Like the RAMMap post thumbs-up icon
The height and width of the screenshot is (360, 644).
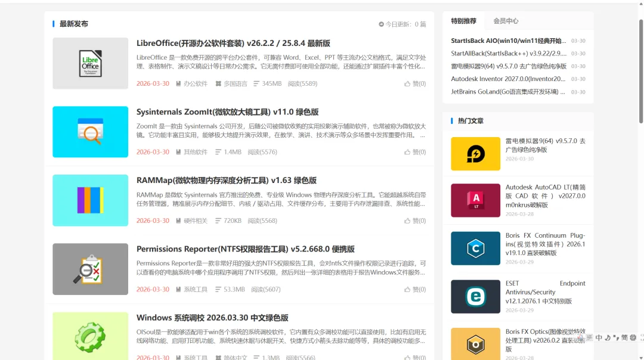[407, 221]
